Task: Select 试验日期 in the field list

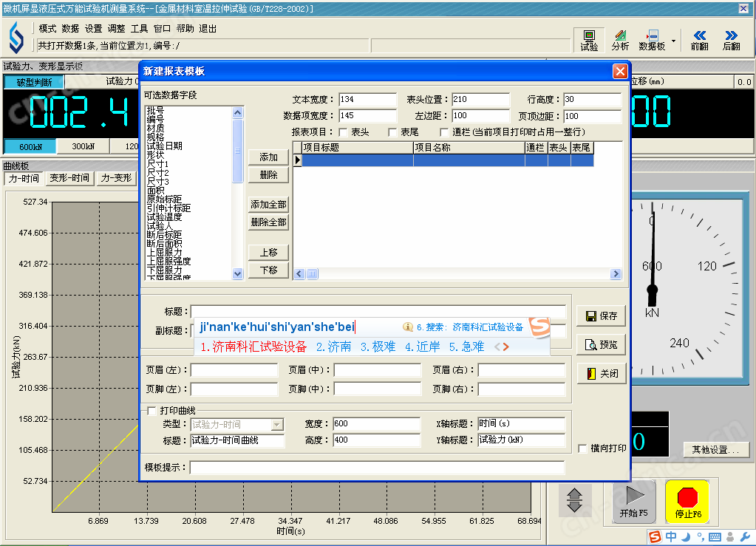Action: pyautogui.click(x=164, y=146)
